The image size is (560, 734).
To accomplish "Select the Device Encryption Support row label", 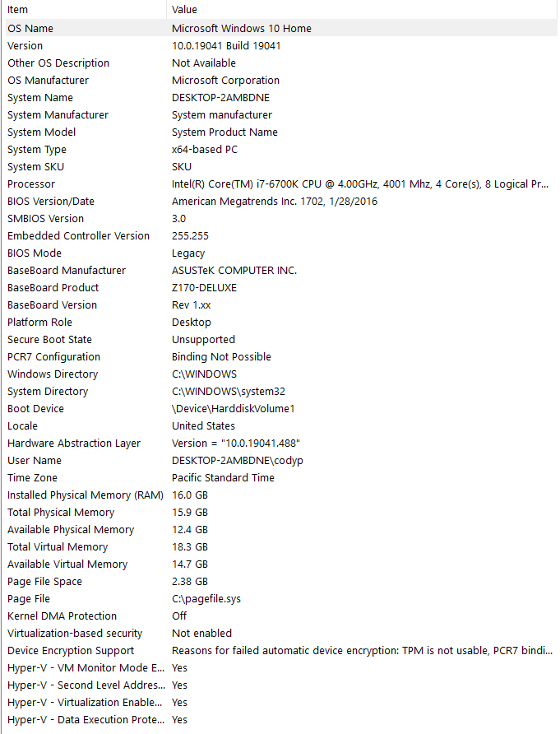I will [x=71, y=651].
